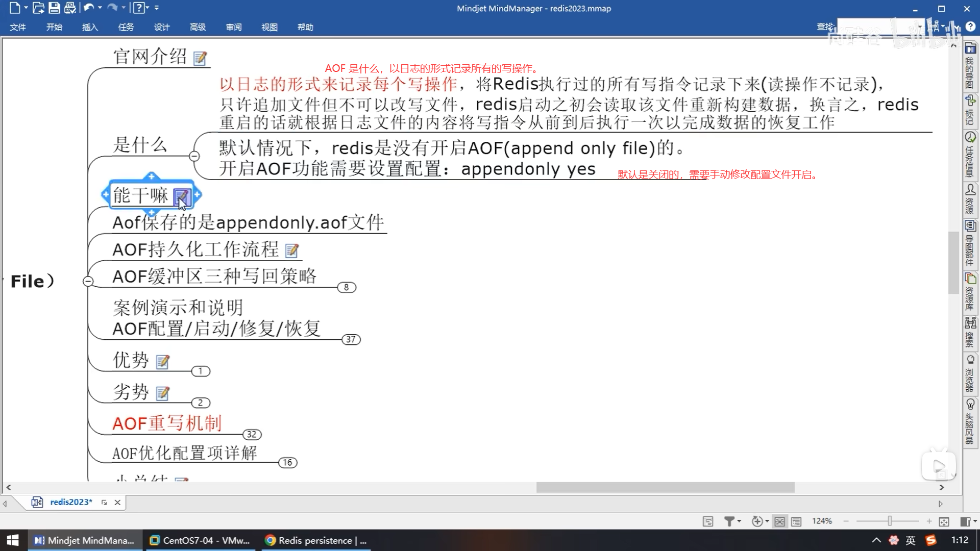Click the Open file folder icon

coord(38,8)
